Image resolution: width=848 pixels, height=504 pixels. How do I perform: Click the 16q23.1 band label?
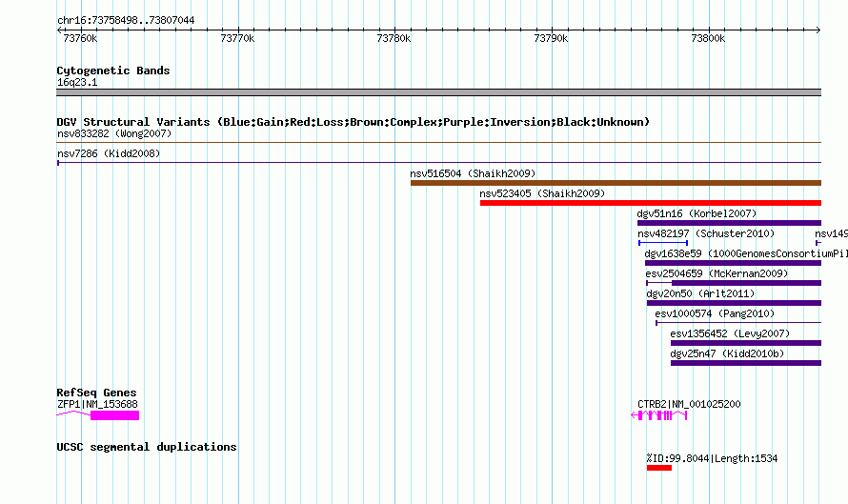point(77,82)
